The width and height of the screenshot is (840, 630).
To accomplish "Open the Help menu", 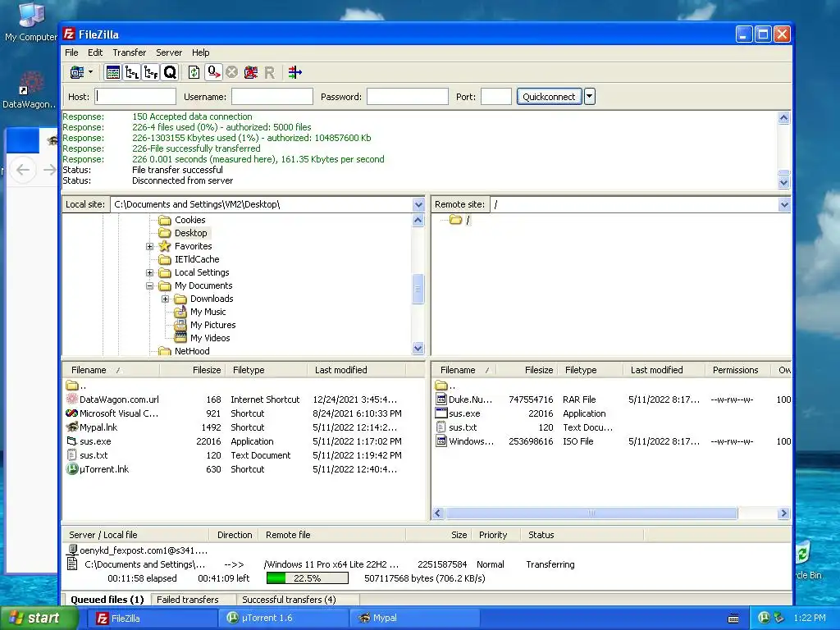I will point(200,52).
